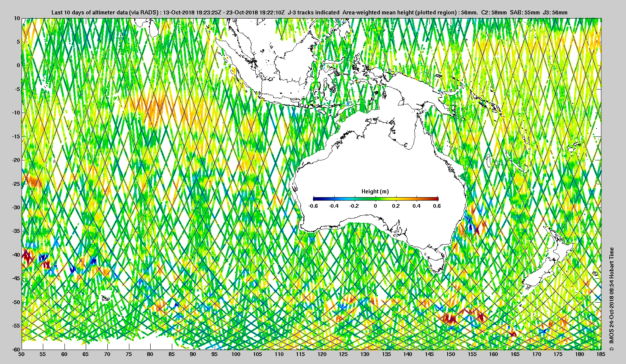Click longitude label 75 on bottom axis
Screen dimensions: 626x364
coord(129,355)
